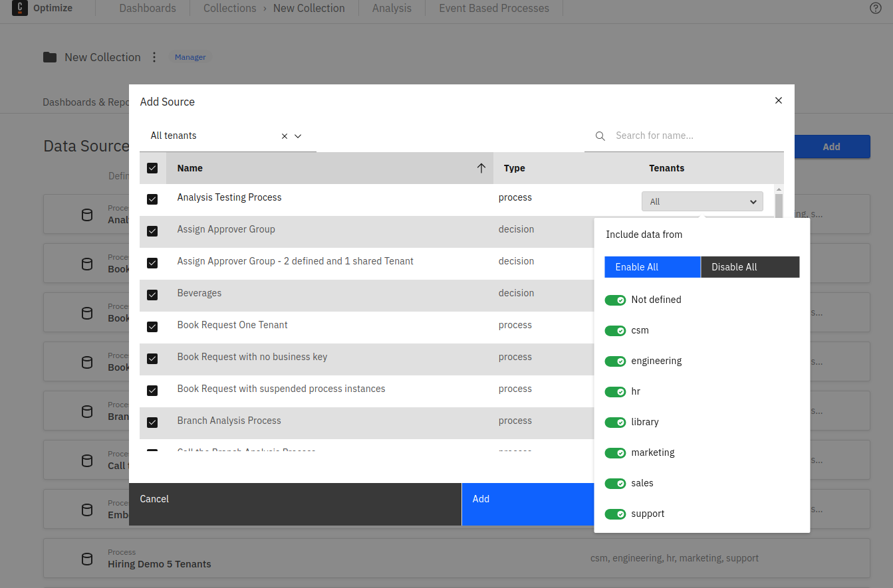Click the search magnifier icon
The image size is (893, 588).
pos(600,136)
